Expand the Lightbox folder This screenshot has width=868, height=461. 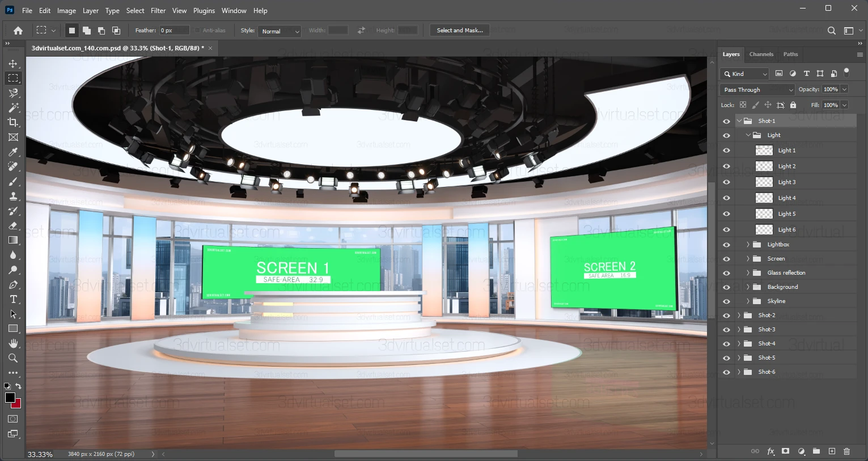[748, 245]
